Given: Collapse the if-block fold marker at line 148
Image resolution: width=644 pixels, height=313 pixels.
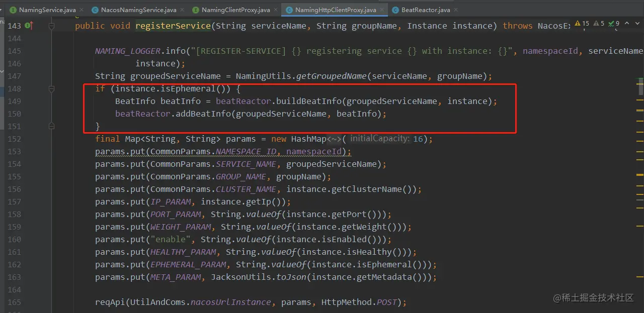Looking at the screenshot, I should 51,89.
